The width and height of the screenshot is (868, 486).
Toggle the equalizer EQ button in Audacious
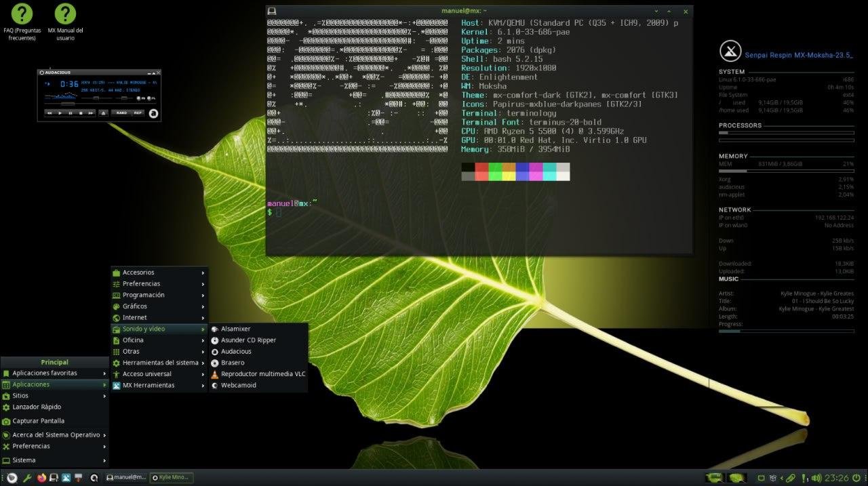tap(141, 98)
